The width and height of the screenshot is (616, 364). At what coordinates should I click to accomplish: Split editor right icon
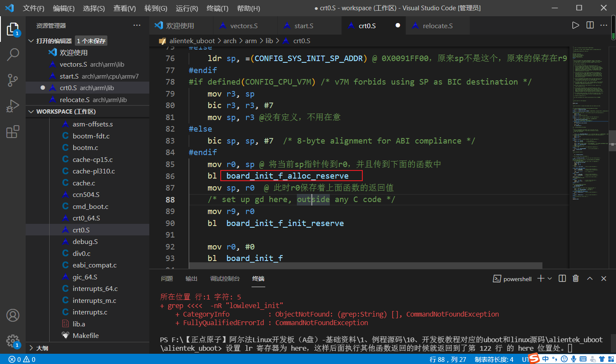tap(590, 25)
